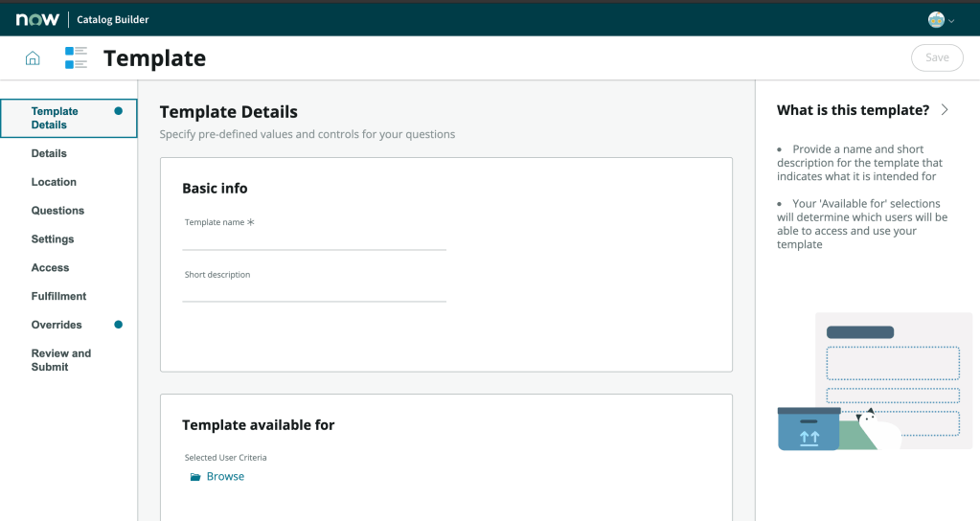Open the Fulfillment section
The image size is (980, 521).
click(x=58, y=297)
